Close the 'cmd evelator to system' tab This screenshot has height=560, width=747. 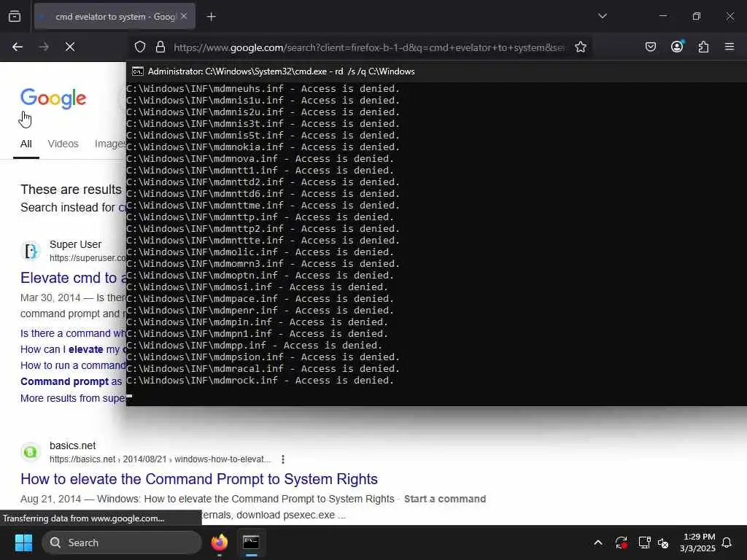pos(184,17)
